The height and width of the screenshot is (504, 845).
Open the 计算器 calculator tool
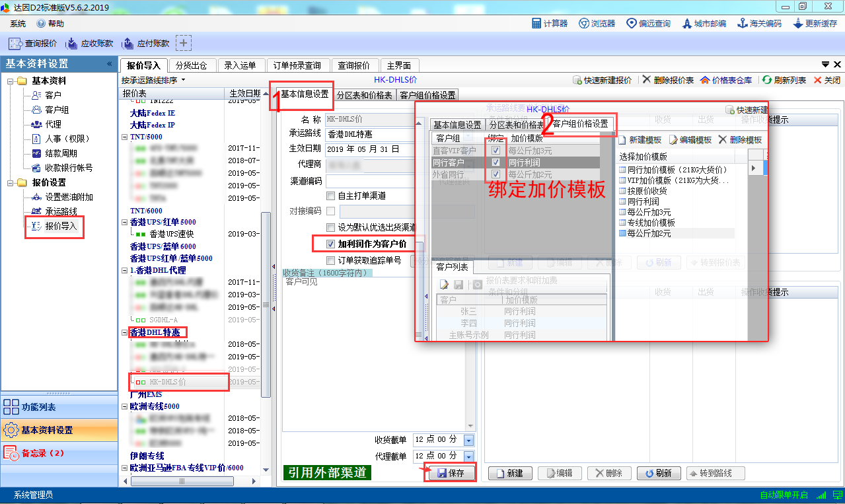pos(550,23)
